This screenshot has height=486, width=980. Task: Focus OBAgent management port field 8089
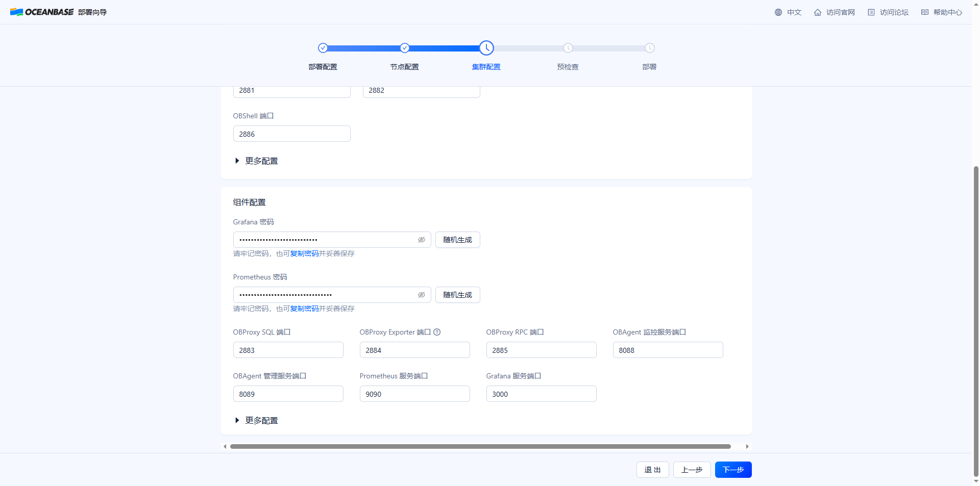[x=288, y=394]
